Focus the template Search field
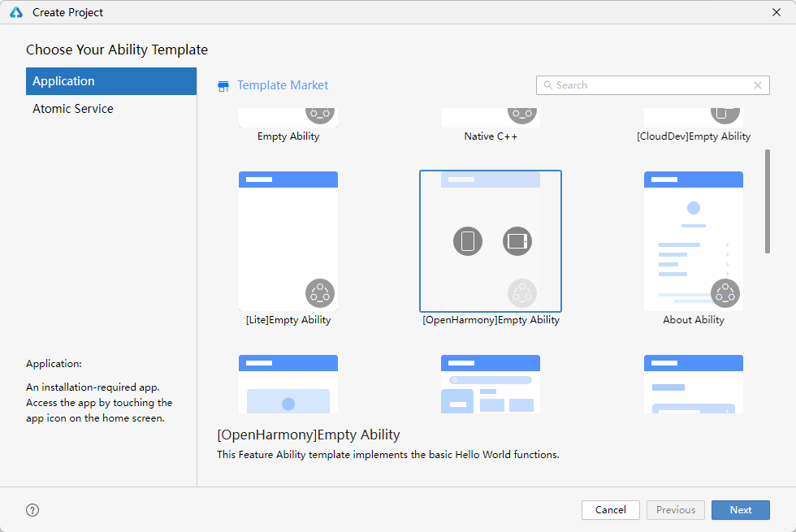Image resolution: width=796 pixels, height=532 pixels. [653, 85]
